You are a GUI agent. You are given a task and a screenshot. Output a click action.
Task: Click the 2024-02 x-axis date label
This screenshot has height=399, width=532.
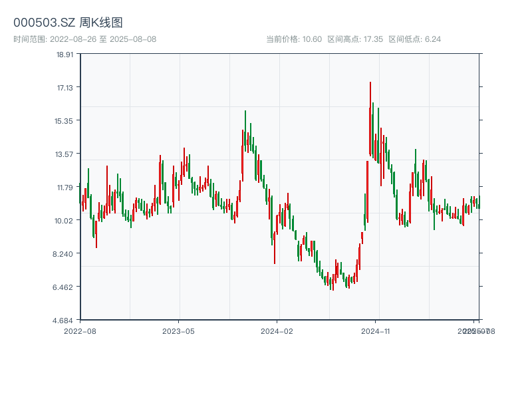click(x=277, y=331)
